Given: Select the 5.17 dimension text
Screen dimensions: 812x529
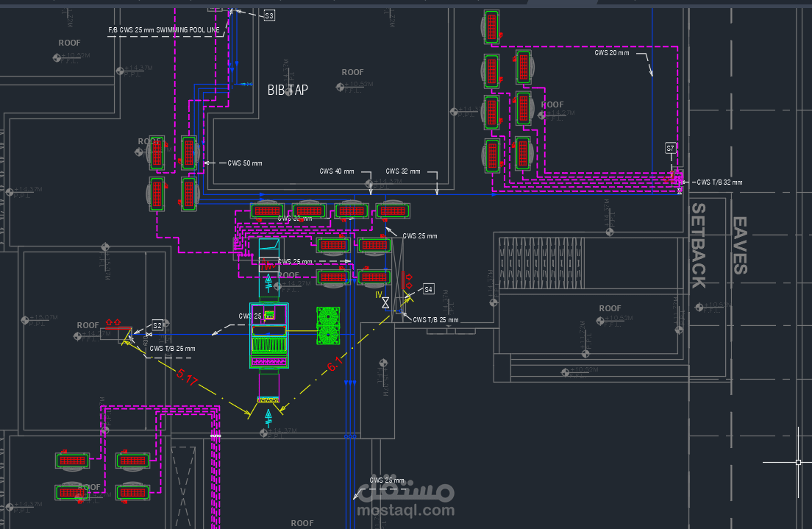Looking at the screenshot, I should pyautogui.click(x=186, y=377).
